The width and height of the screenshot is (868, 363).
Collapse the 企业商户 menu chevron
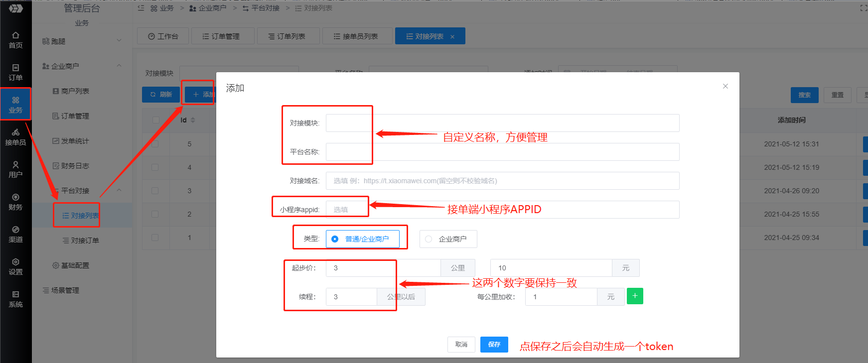coord(119,65)
